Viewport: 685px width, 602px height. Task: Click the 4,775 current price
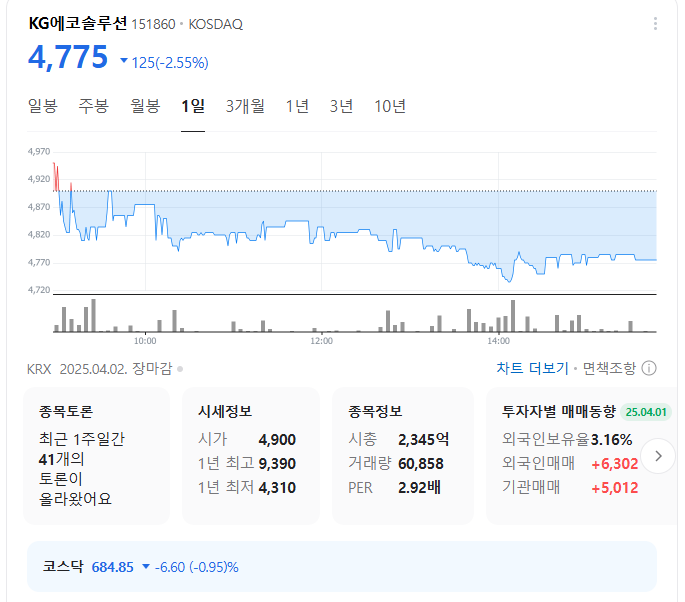(68, 57)
